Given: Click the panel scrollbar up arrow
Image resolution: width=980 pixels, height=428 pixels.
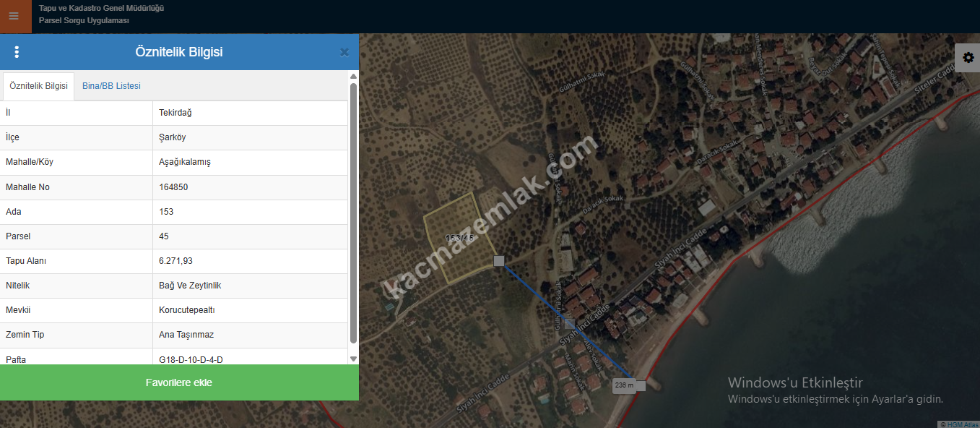Looking at the screenshot, I should pos(353,76).
